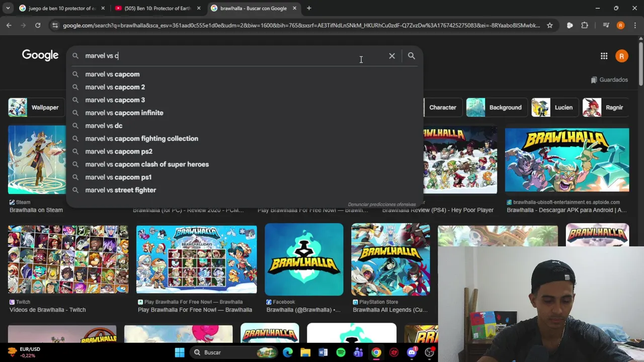Select the Background filter chip
This screenshot has height=362, width=644.
[x=496, y=108]
